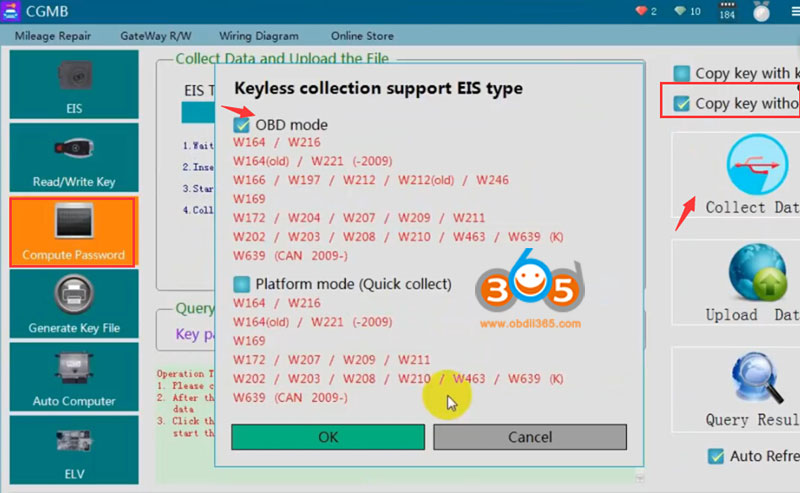The image size is (800, 493).
Task: Go to the Online Store menu
Action: click(x=362, y=36)
